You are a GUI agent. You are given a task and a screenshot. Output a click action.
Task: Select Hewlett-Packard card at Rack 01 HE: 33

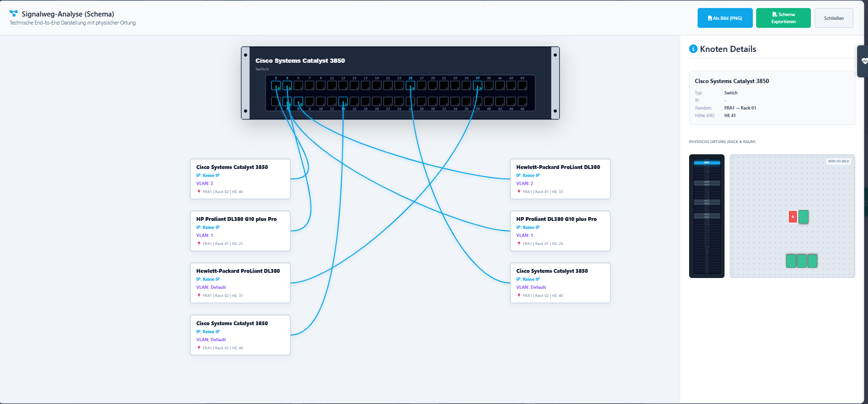click(x=560, y=179)
